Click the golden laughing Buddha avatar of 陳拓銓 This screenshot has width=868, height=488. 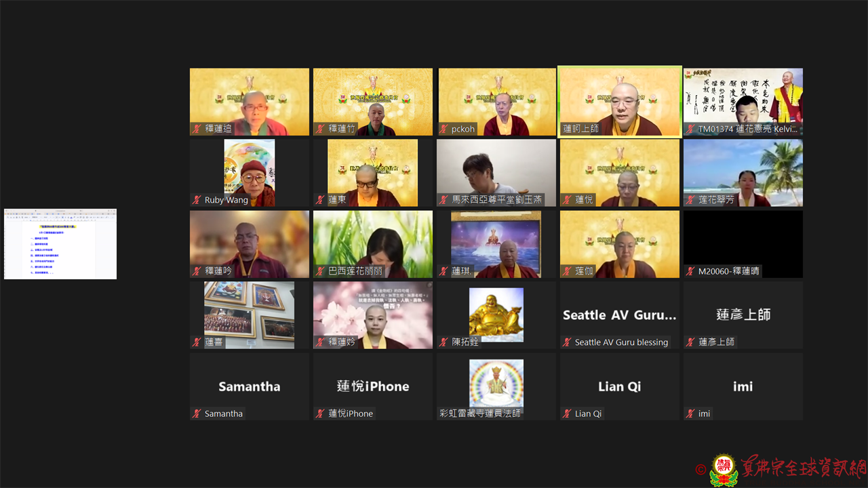coord(496,315)
